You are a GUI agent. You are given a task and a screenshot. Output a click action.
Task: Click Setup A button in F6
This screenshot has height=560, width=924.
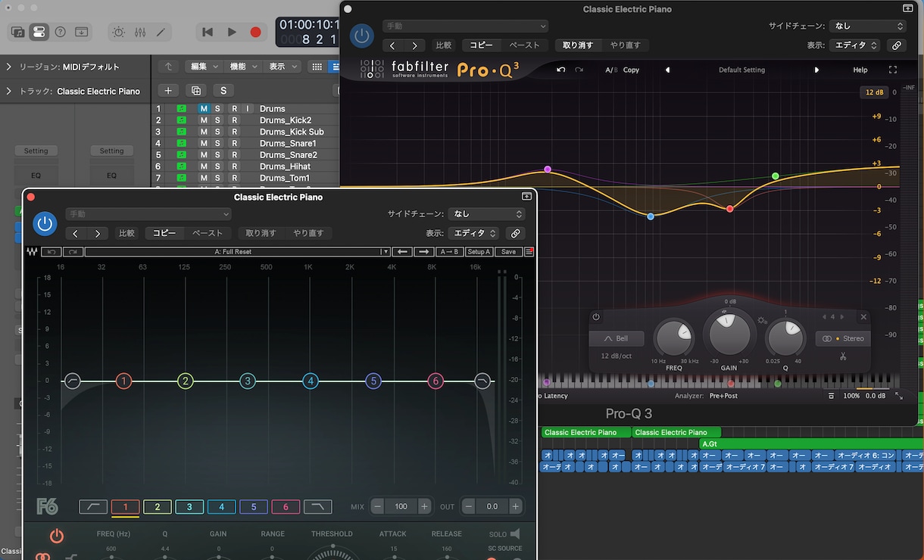pos(479,252)
